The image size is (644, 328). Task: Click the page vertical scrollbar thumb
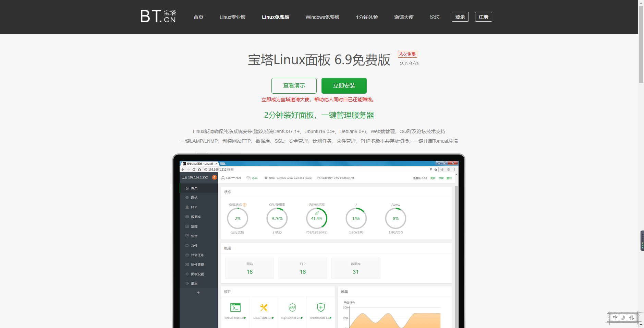641,44
